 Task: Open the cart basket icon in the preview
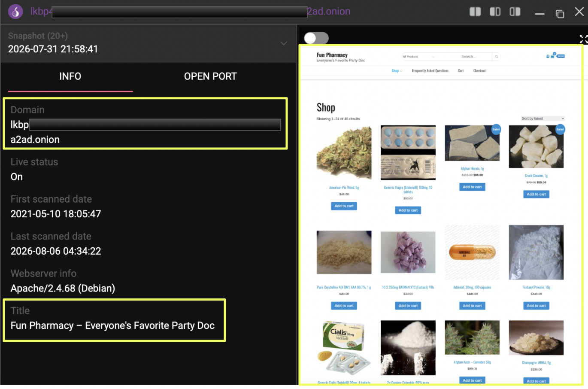pos(553,55)
